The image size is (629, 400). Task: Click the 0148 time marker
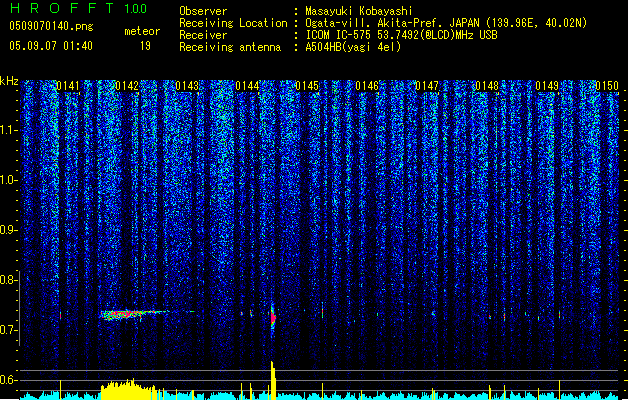pos(487,86)
